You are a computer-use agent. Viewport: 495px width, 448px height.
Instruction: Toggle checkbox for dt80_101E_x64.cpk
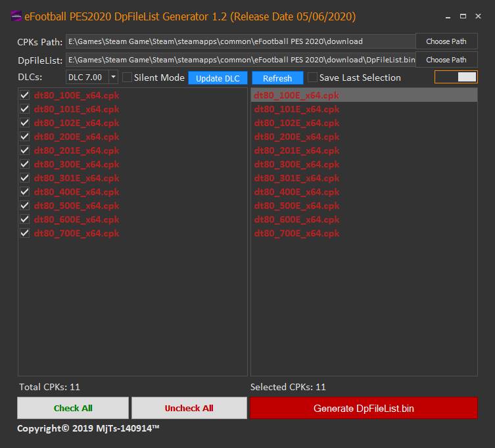pyautogui.click(x=24, y=109)
